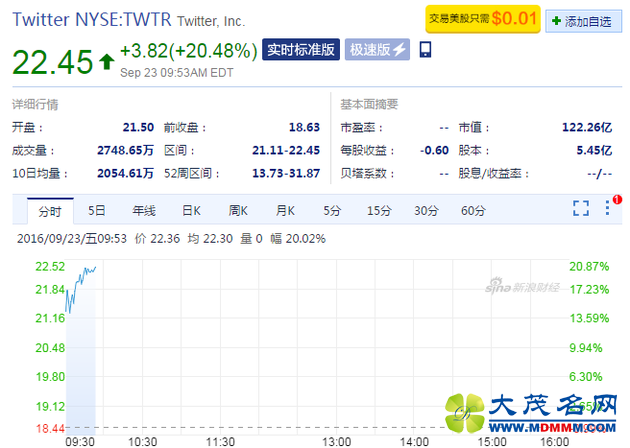This screenshot has width=630, height=448.
Task: Select the 30分 chart tab
Action: pos(426,211)
